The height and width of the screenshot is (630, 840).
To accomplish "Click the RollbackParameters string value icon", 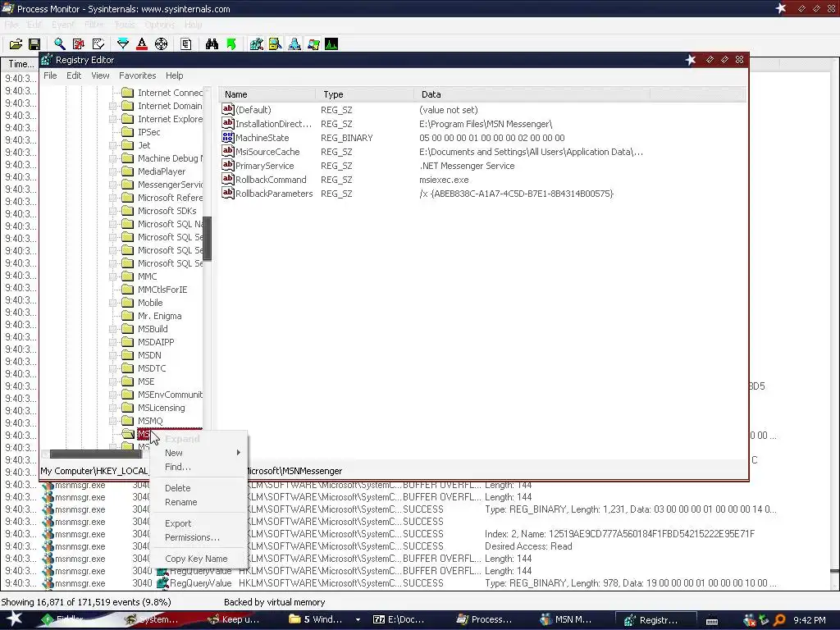I will click(228, 194).
